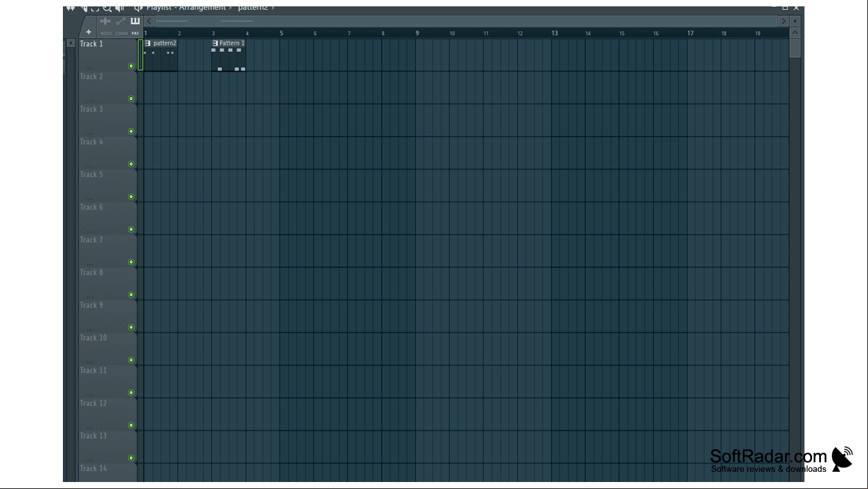The width and height of the screenshot is (868, 489).
Task: Click the right arrow of horizontal scrollbar
Action: click(x=783, y=21)
